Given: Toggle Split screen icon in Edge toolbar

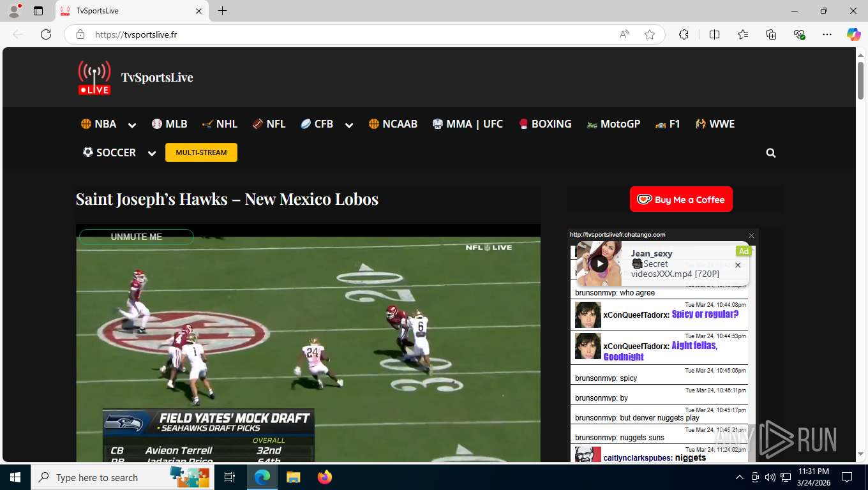Looking at the screenshot, I should (714, 34).
